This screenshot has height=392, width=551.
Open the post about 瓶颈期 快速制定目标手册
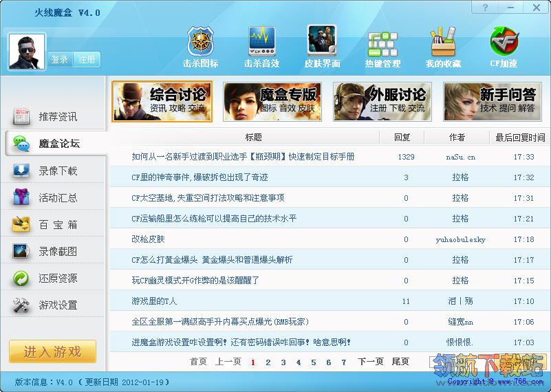coord(243,157)
